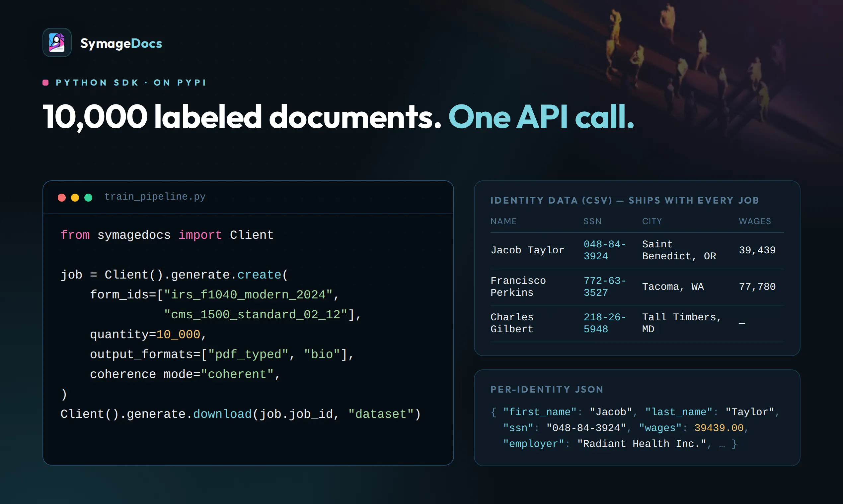Click the PYTHON SDK · ON PYPI label
843x504 pixels.
131,83
